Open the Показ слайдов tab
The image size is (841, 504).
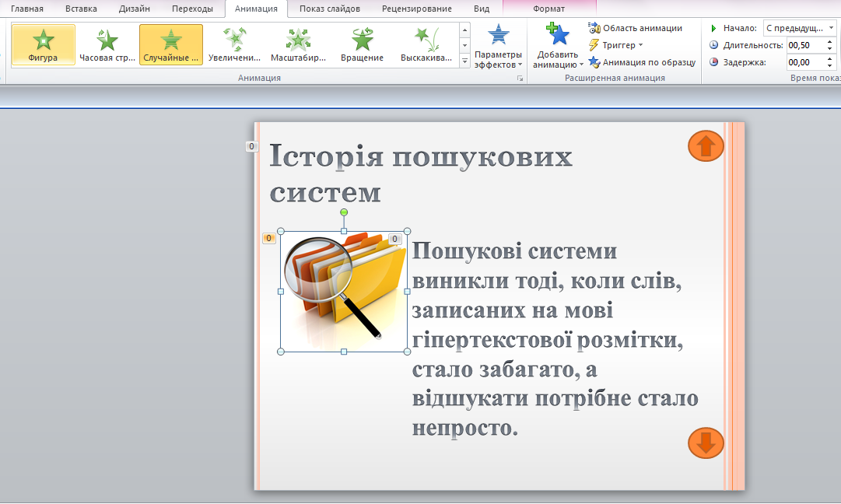tap(330, 9)
